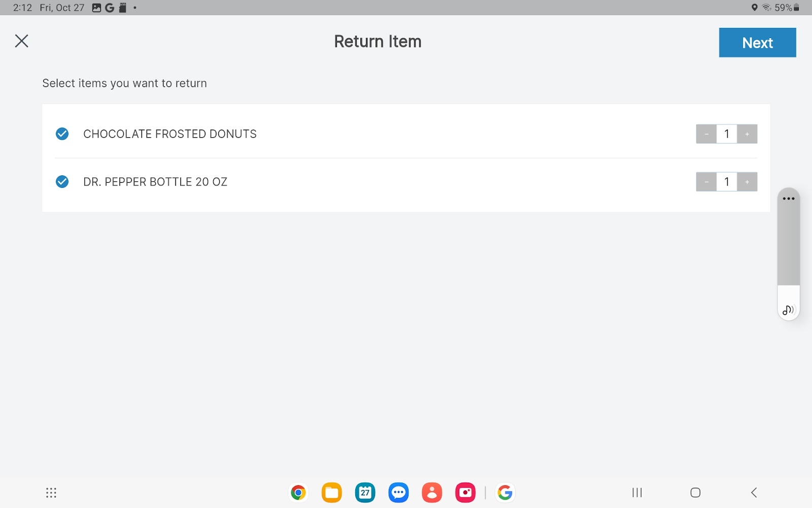Open the Files app in the dock
This screenshot has height=508, width=812.
click(x=331, y=492)
